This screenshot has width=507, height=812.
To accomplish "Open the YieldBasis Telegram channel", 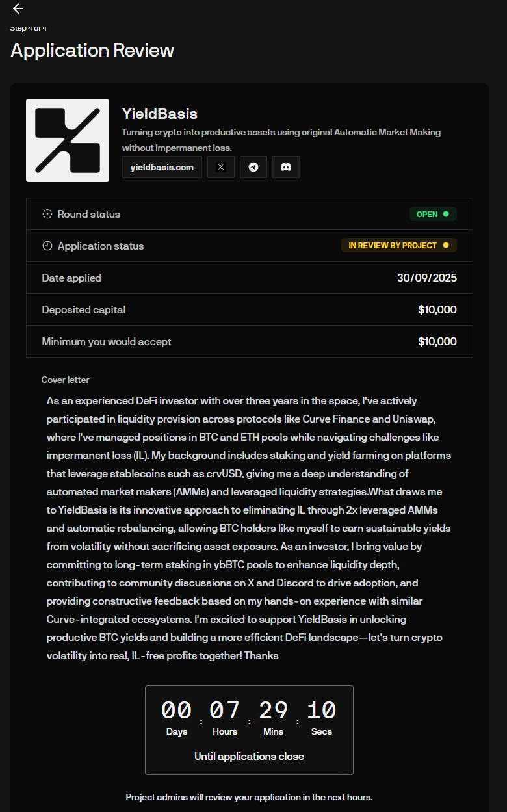I will (253, 167).
